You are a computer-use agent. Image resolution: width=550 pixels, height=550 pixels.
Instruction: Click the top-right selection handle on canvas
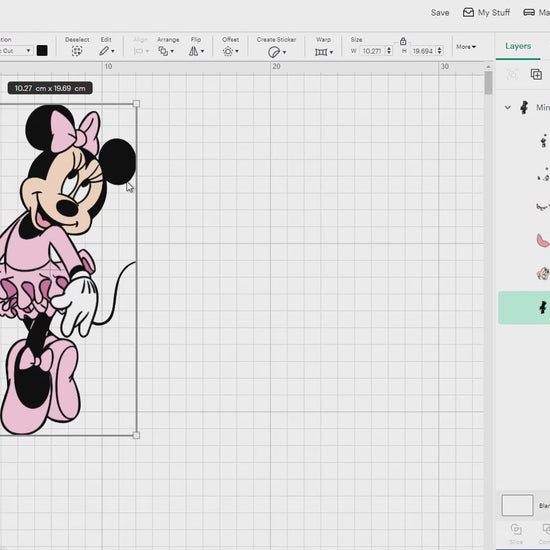[x=136, y=104]
